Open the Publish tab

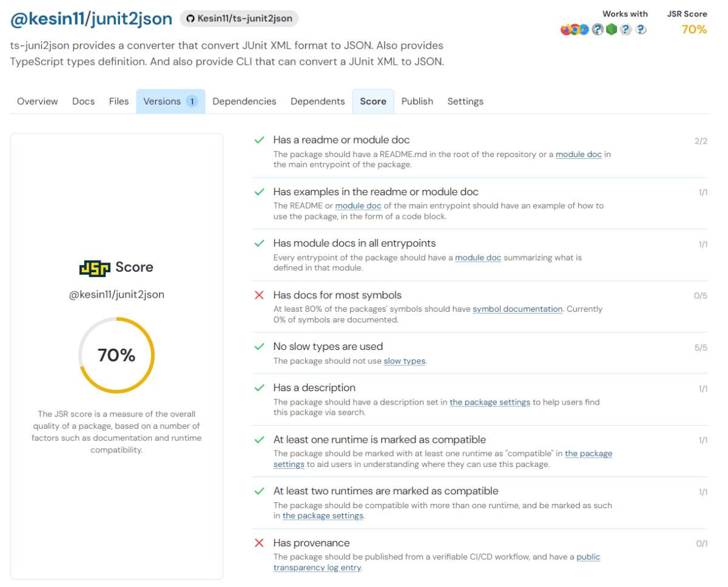click(417, 101)
